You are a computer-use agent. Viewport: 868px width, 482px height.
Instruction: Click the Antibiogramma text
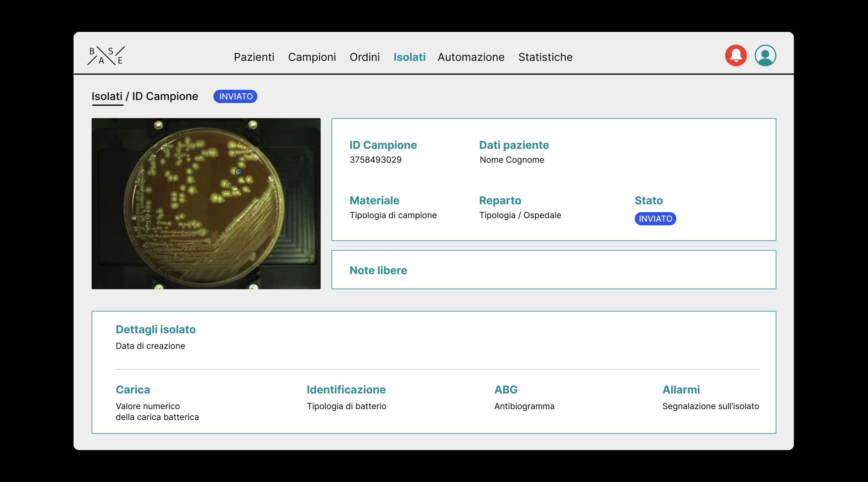tap(524, 406)
